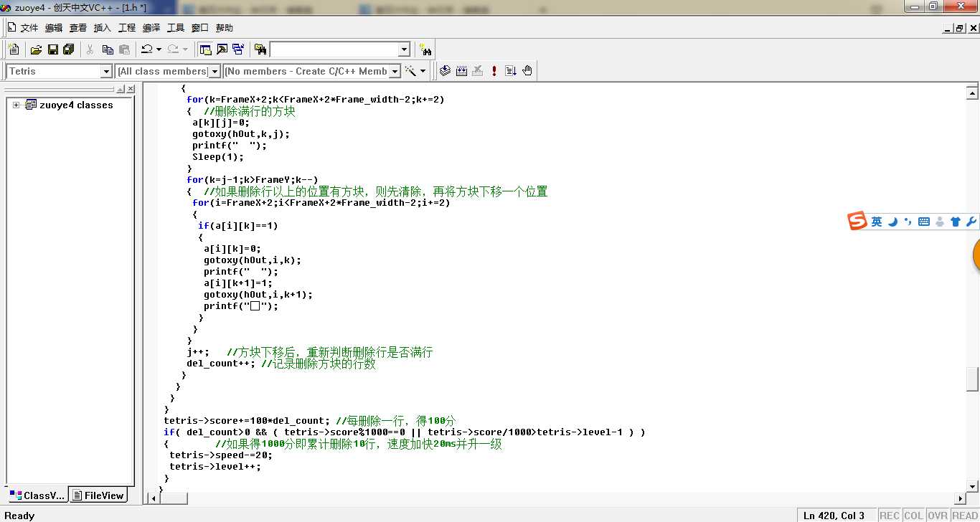Click the editor vertical scrollbar thumb
Image resolution: width=980 pixels, height=522 pixels.
point(972,379)
